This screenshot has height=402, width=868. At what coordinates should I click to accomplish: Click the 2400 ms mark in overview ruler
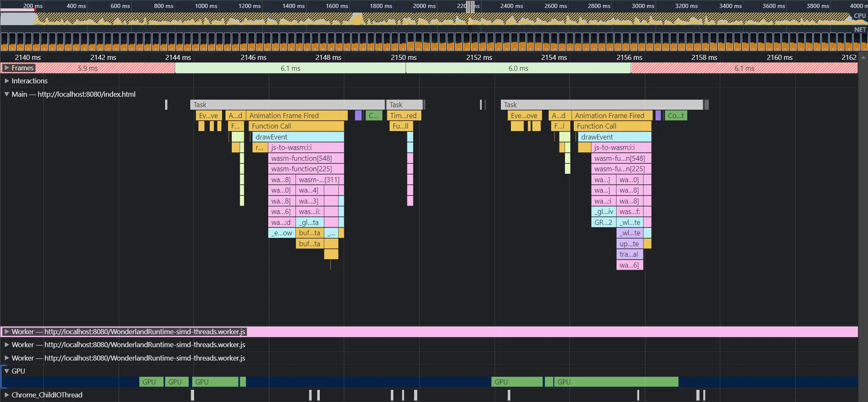(511, 6)
